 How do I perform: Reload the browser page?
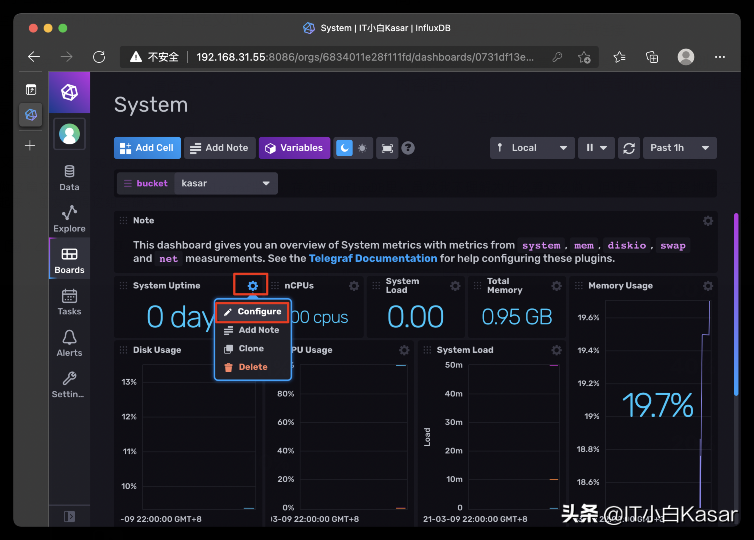pyautogui.click(x=99, y=57)
